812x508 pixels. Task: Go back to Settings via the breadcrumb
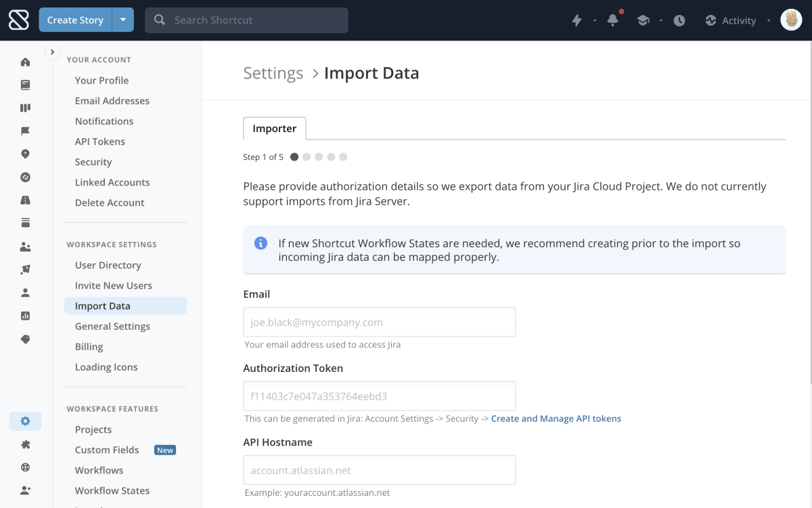click(x=273, y=73)
